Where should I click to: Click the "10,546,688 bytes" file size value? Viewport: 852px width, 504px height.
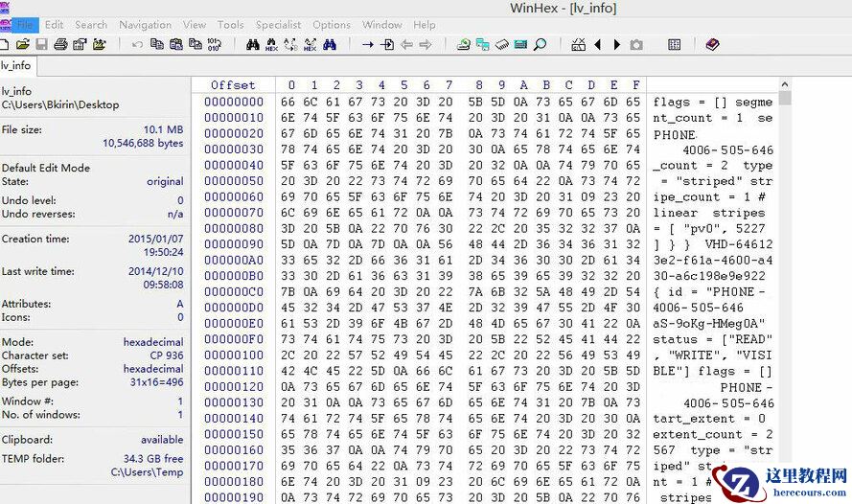point(143,143)
